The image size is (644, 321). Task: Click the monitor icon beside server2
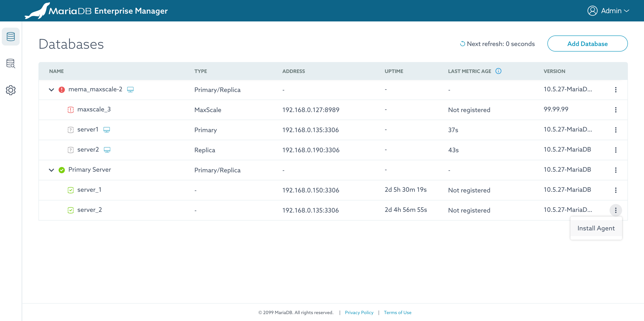(x=107, y=150)
